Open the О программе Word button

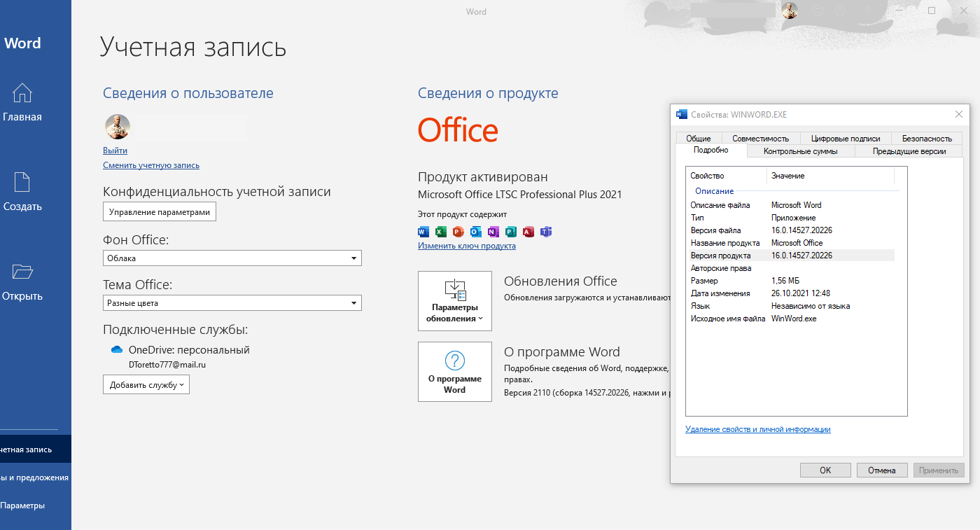tap(455, 372)
